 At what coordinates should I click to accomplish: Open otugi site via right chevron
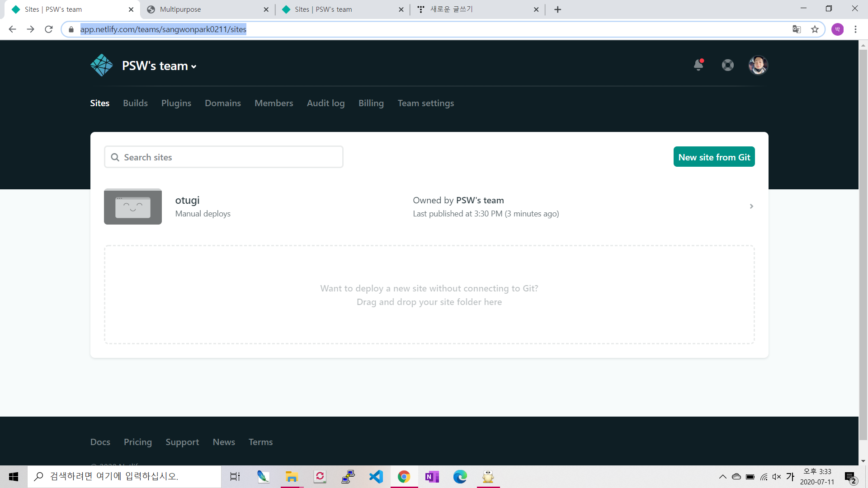(x=751, y=206)
